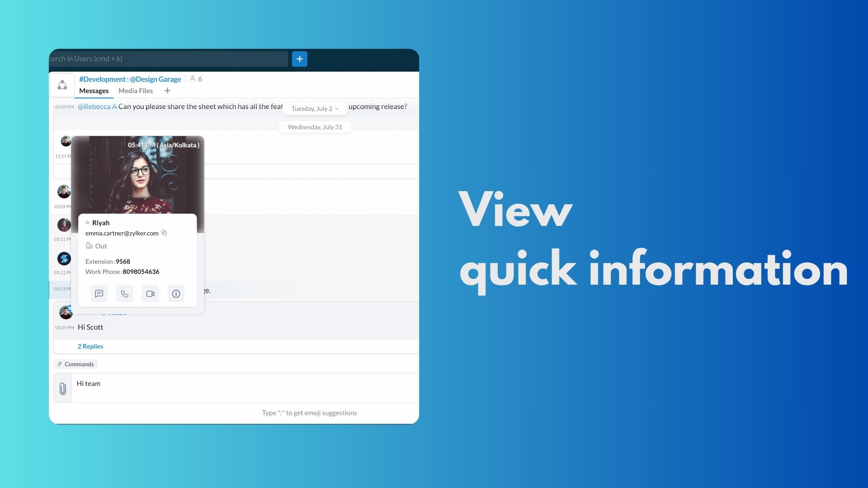Toggle emoji suggestions mode in message input
This screenshot has height=488, width=868.
tap(309, 412)
